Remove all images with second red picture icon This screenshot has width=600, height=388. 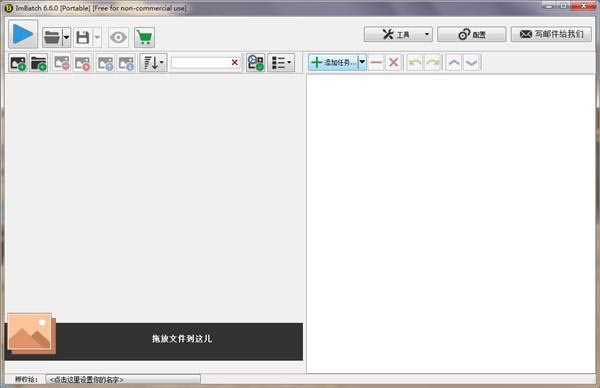[x=82, y=63]
